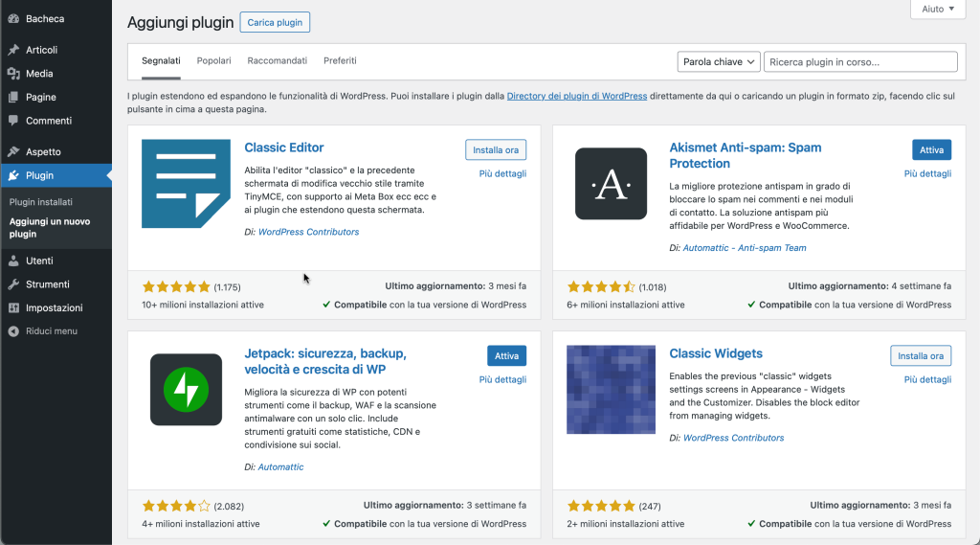This screenshot has width=980, height=545.
Task: Click the Commenti speech bubble icon
Action: point(13,121)
